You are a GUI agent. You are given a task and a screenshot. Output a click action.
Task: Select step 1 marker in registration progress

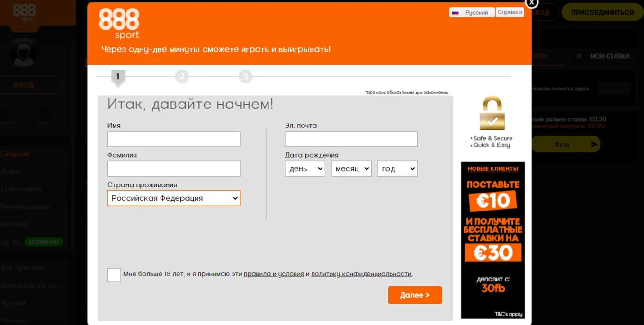point(118,78)
